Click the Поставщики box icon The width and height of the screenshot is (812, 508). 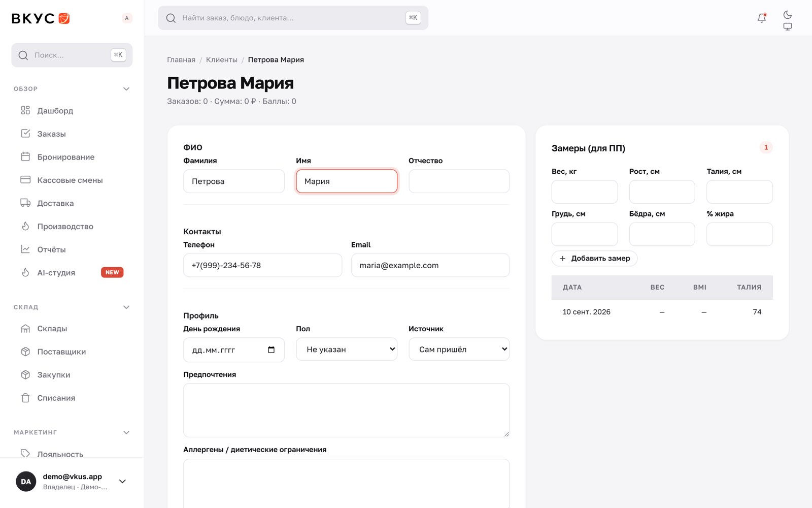(25, 352)
